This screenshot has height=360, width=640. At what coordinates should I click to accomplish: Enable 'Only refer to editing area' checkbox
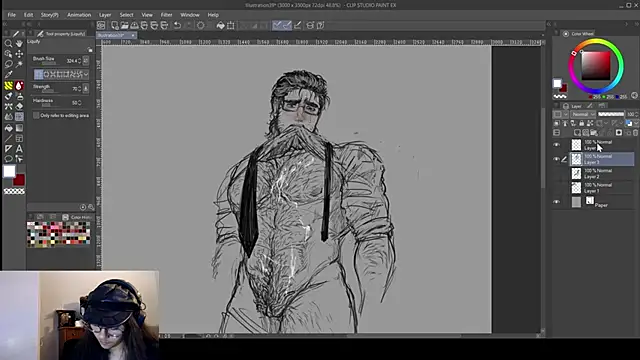[36, 116]
